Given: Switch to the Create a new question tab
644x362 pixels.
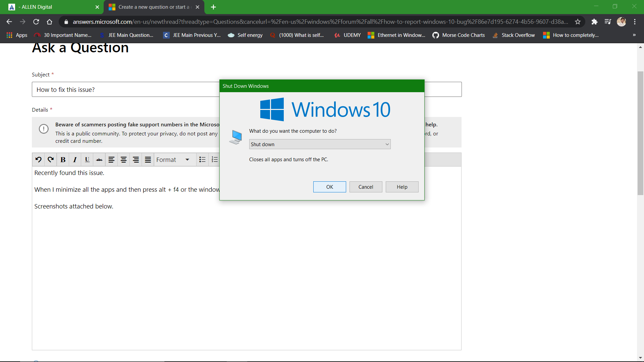Looking at the screenshot, I should pyautogui.click(x=154, y=7).
